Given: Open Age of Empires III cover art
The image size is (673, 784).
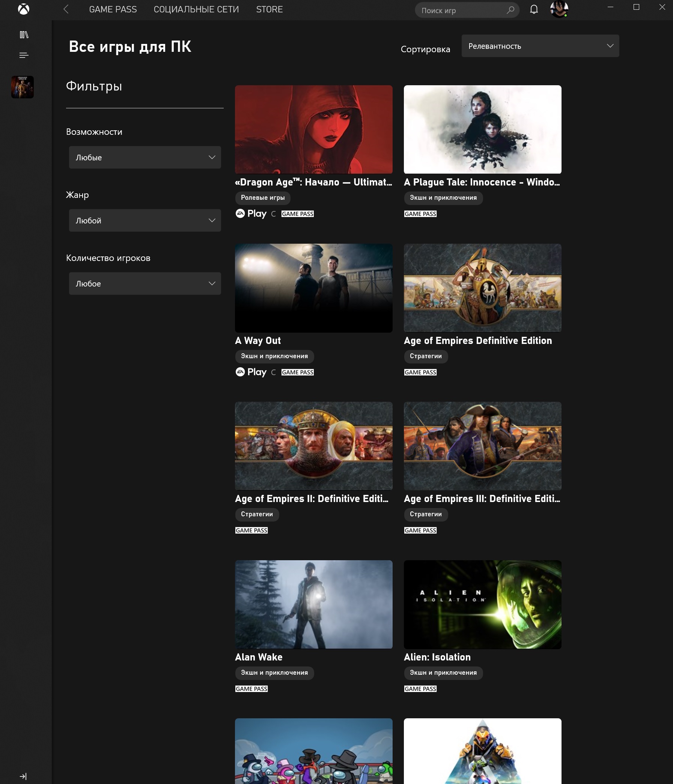Looking at the screenshot, I should (x=482, y=446).
